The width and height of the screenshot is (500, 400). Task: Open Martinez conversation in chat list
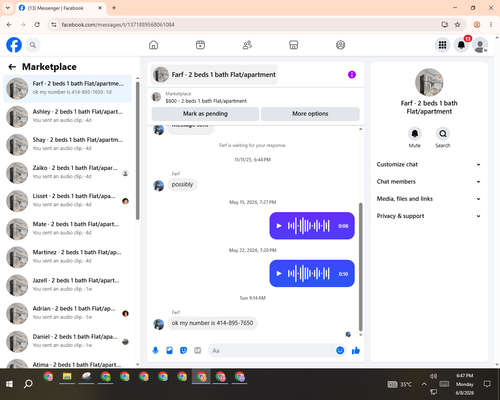tap(68, 257)
